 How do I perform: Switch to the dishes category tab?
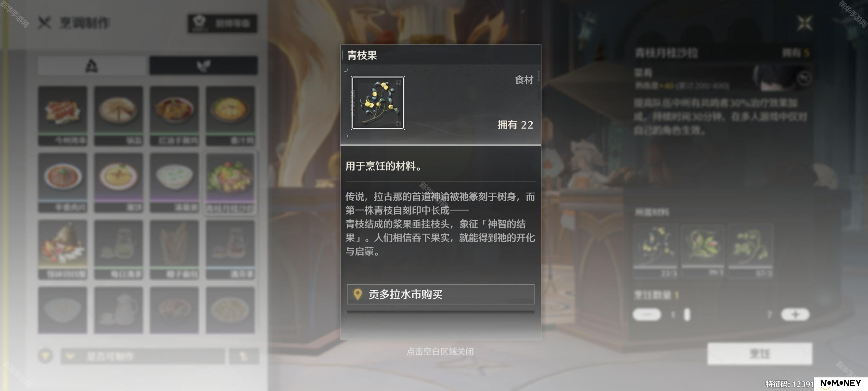[92, 65]
